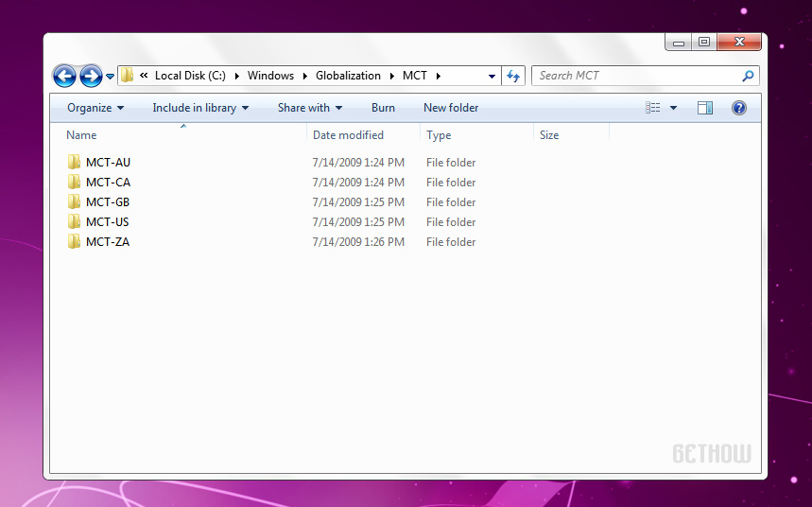Show the preview pane
The width and height of the screenshot is (812, 507).
tap(705, 108)
